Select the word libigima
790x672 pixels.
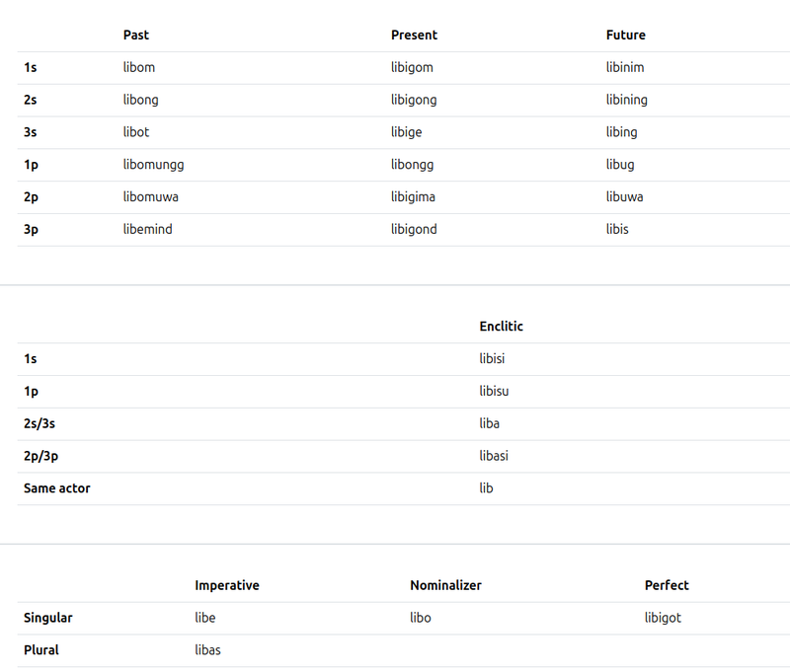pyautogui.click(x=413, y=197)
